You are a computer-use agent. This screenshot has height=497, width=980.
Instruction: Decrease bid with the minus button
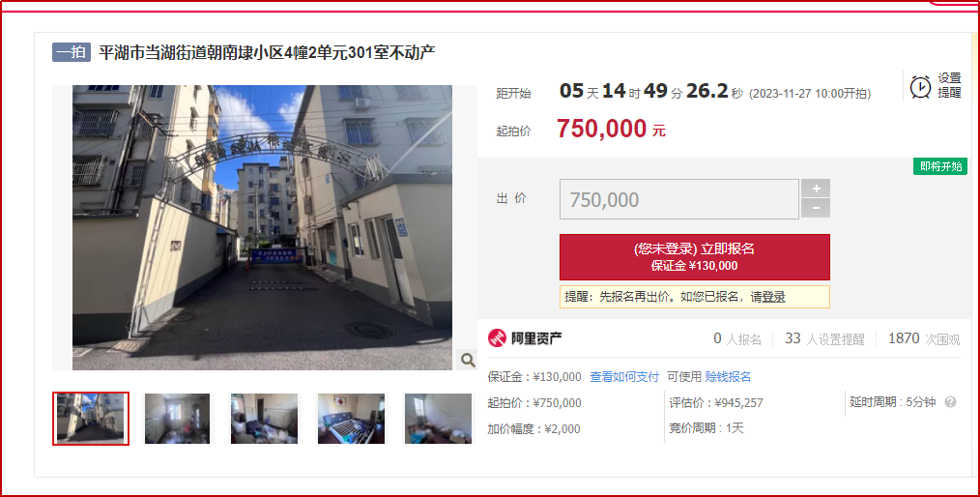tap(816, 208)
